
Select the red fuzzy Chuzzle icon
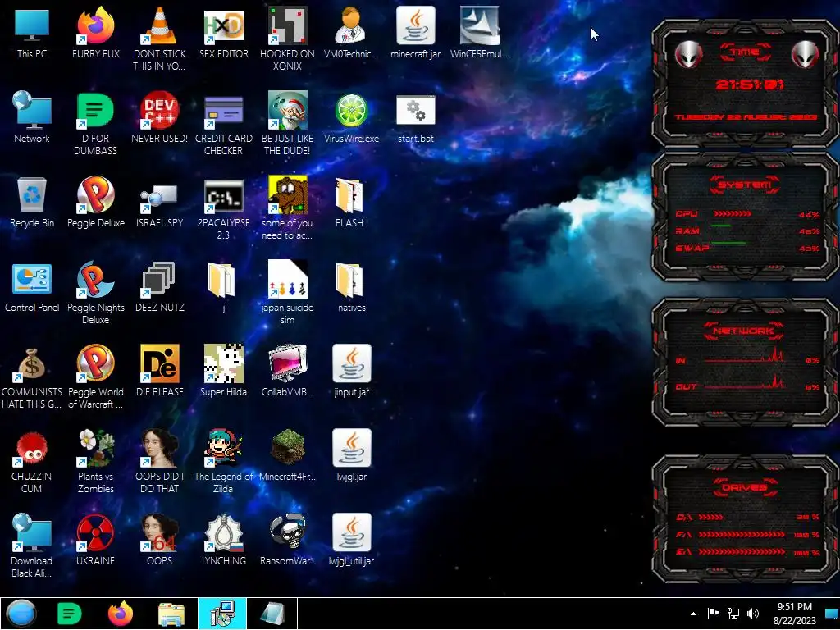point(32,461)
